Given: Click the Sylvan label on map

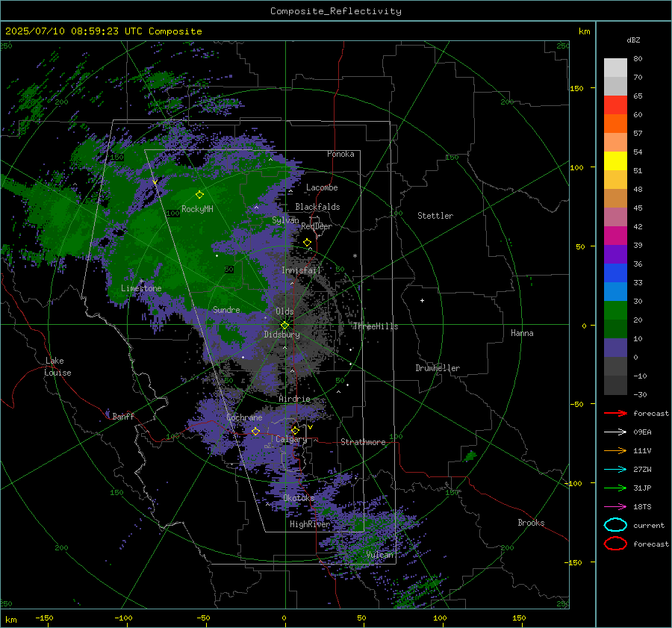Looking at the screenshot, I should coord(285,220).
